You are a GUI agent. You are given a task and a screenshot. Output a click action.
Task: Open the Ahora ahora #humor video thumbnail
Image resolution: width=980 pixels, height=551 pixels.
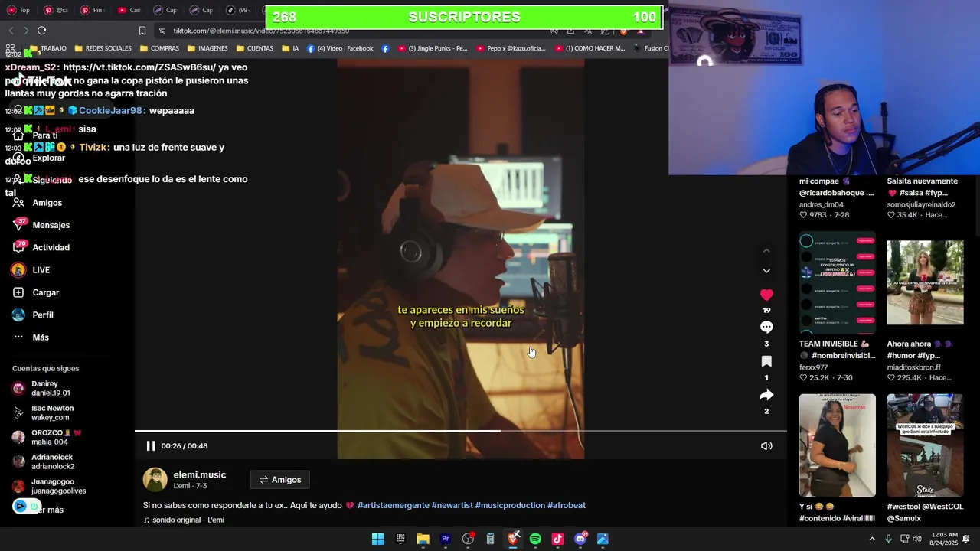pos(925,282)
